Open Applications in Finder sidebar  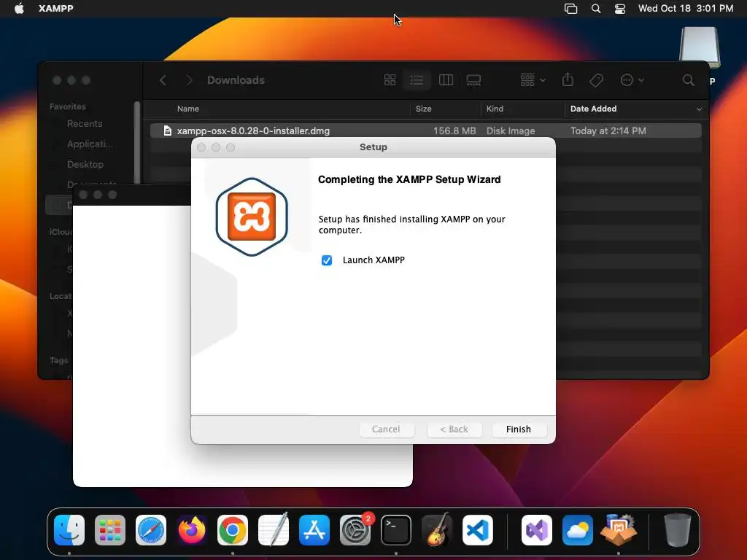tap(90, 144)
